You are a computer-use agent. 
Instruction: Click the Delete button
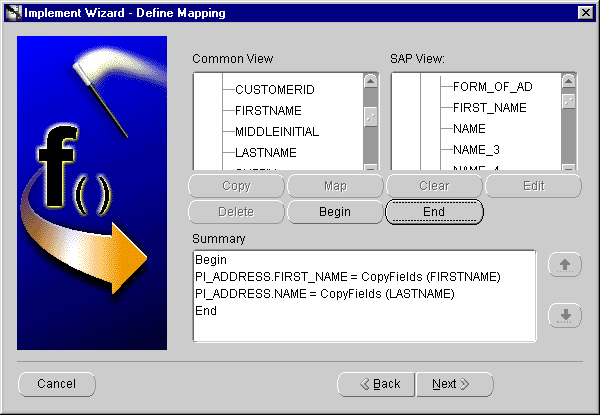click(236, 212)
